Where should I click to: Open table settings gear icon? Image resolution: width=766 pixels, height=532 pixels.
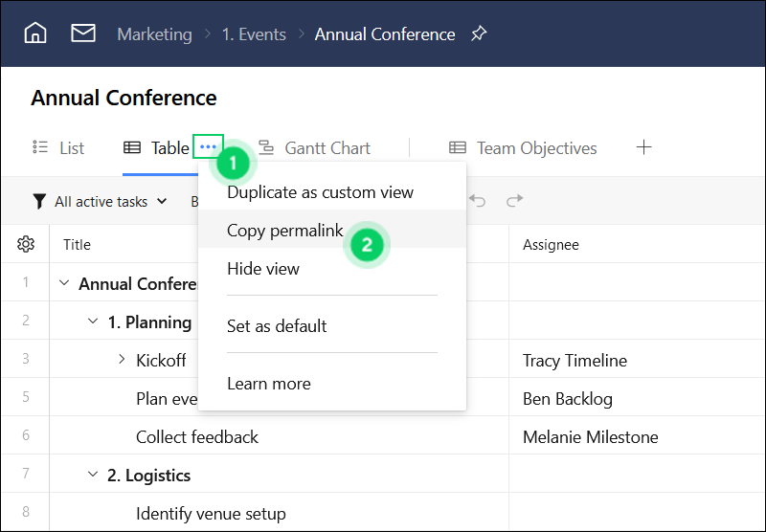(x=26, y=244)
